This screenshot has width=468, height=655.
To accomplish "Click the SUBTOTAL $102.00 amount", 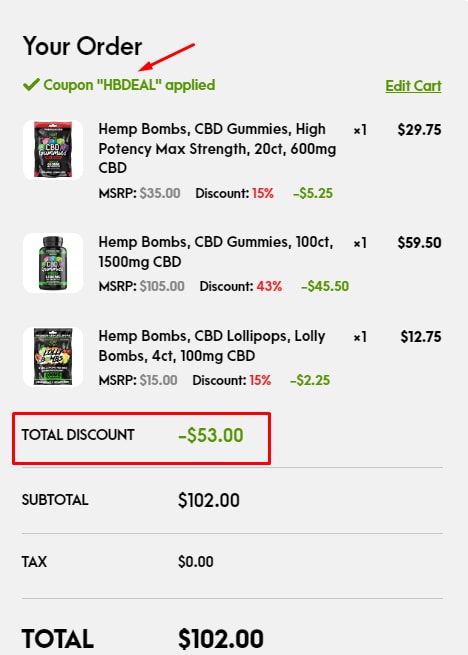I will (209, 500).
